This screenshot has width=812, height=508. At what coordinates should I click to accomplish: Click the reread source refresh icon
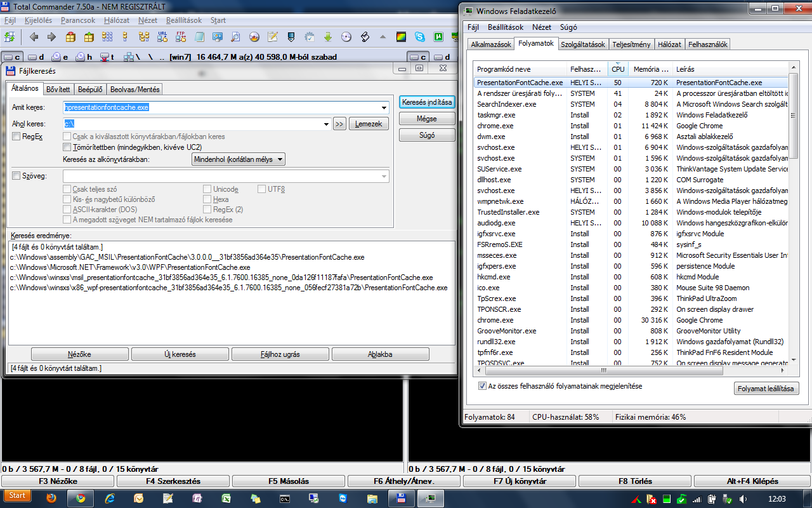click(x=9, y=37)
